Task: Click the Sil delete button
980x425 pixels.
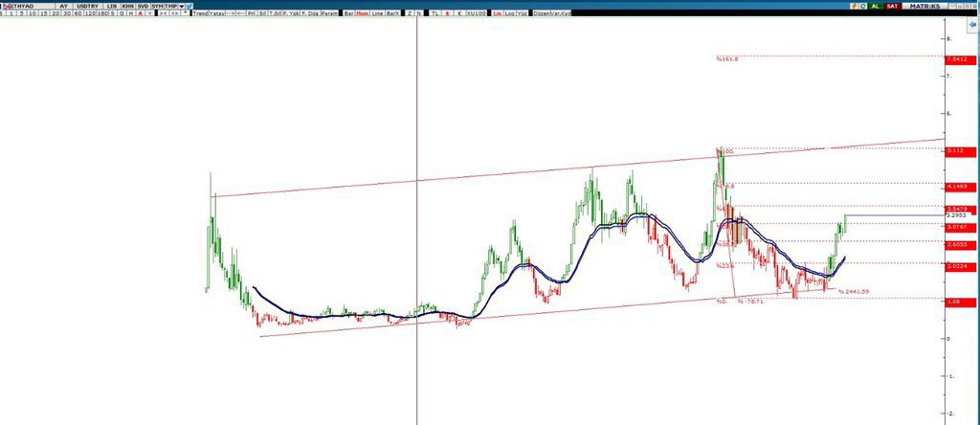Action: pyautogui.click(x=262, y=13)
